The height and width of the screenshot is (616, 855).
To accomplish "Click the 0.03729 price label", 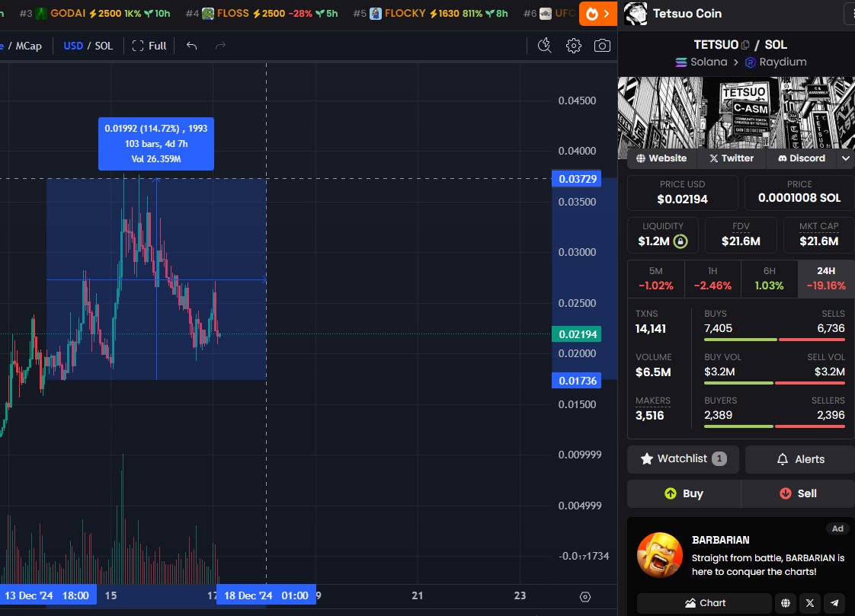I will 577,179.
